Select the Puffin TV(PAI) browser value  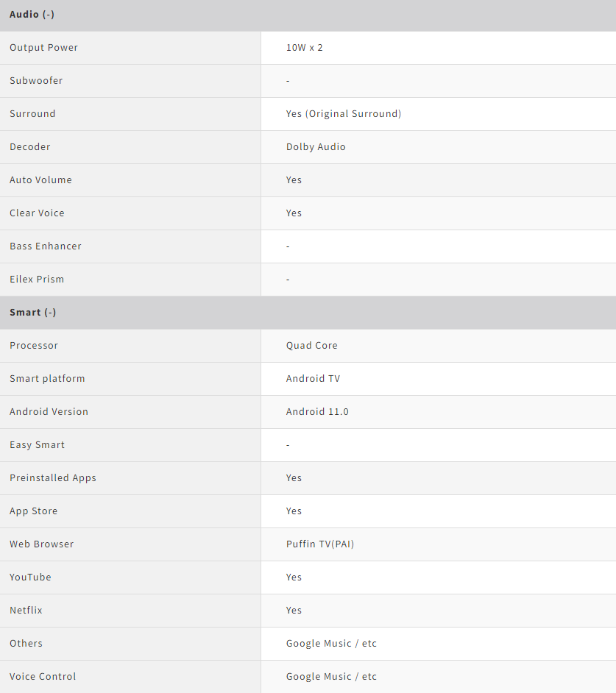[320, 544]
